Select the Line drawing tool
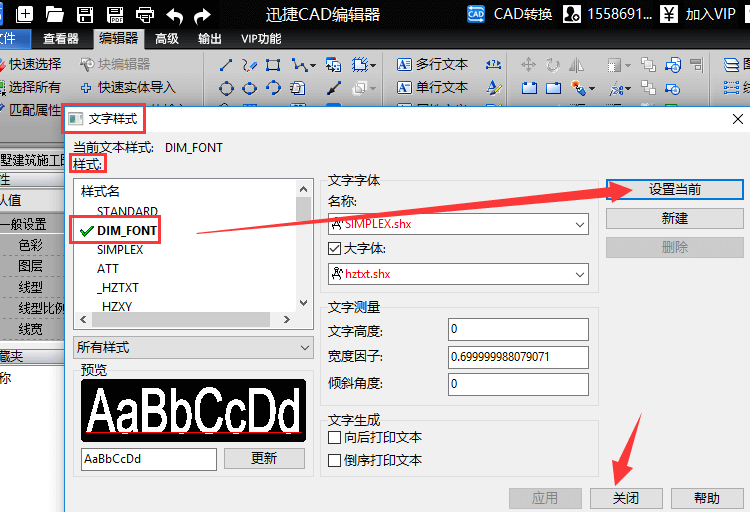Screen dimensions: 750x512 tap(226, 65)
